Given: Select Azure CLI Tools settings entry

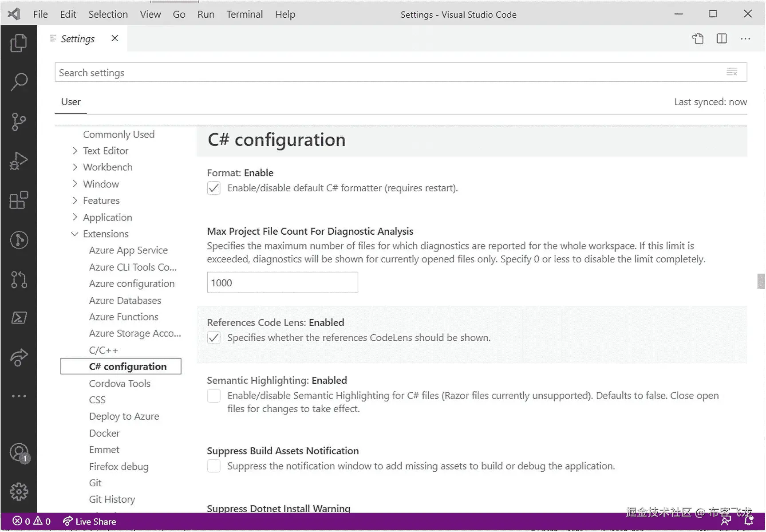Looking at the screenshot, I should (x=133, y=267).
